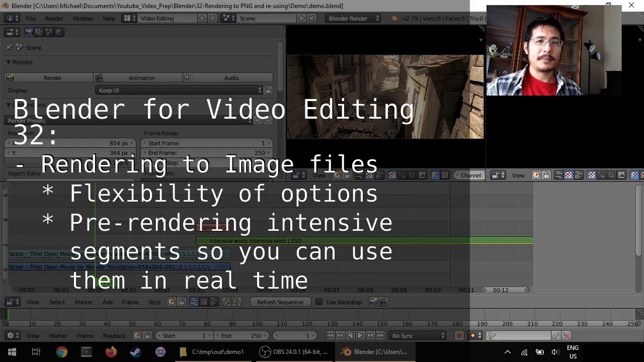
Task: Toggle the pin icon beside Scene
Action: click(x=9, y=47)
